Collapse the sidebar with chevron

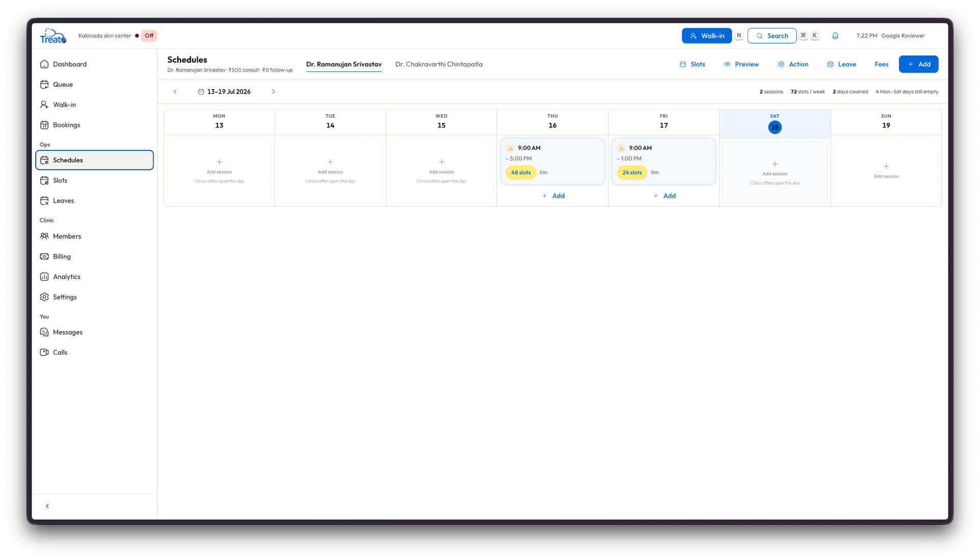click(x=47, y=506)
